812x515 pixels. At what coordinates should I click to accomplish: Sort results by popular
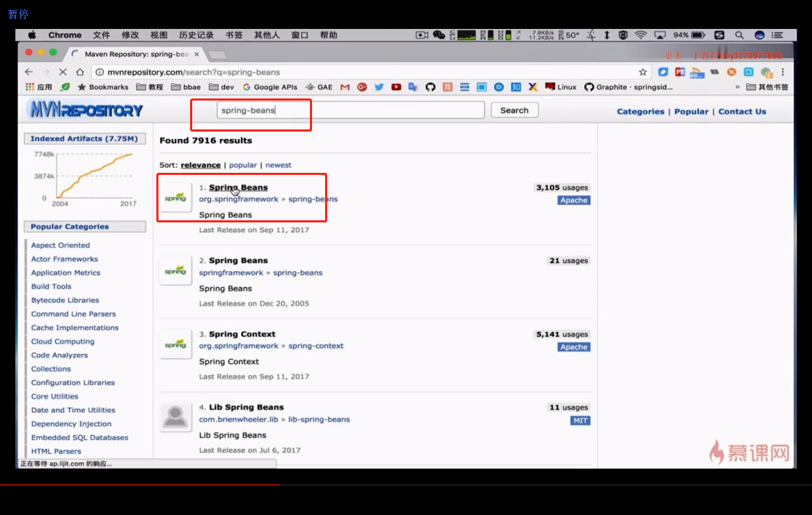[243, 165]
